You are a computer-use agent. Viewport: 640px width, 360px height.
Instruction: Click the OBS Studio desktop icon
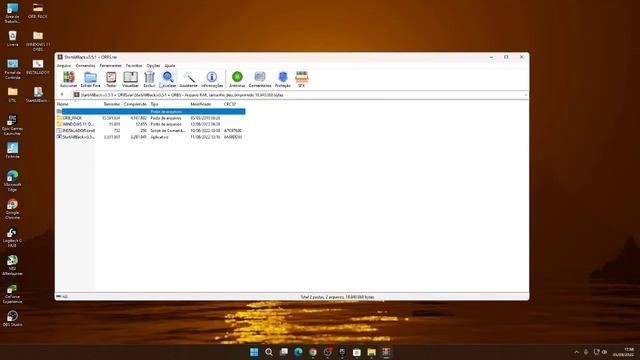click(12, 318)
